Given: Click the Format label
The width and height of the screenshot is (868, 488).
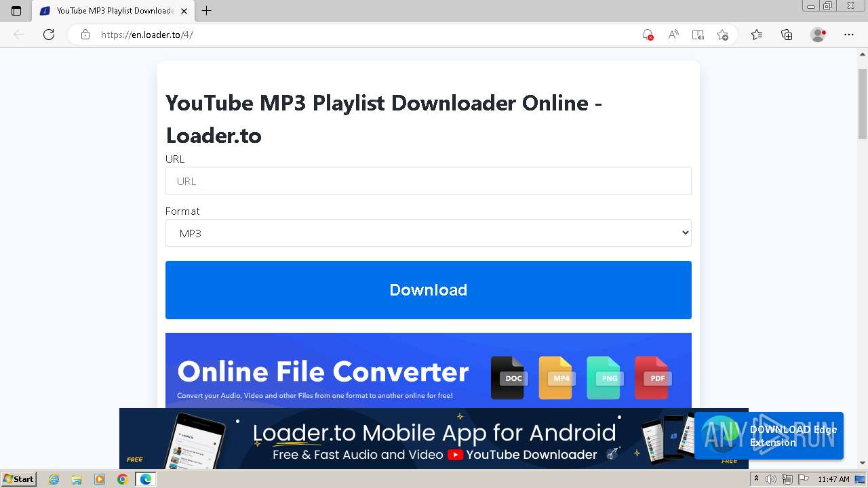Looking at the screenshot, I should 182,211.
